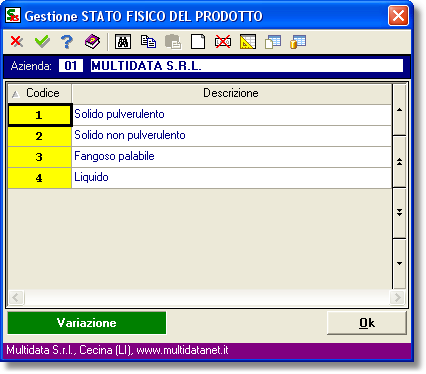Click the binoculars search icon

(123, 42)
